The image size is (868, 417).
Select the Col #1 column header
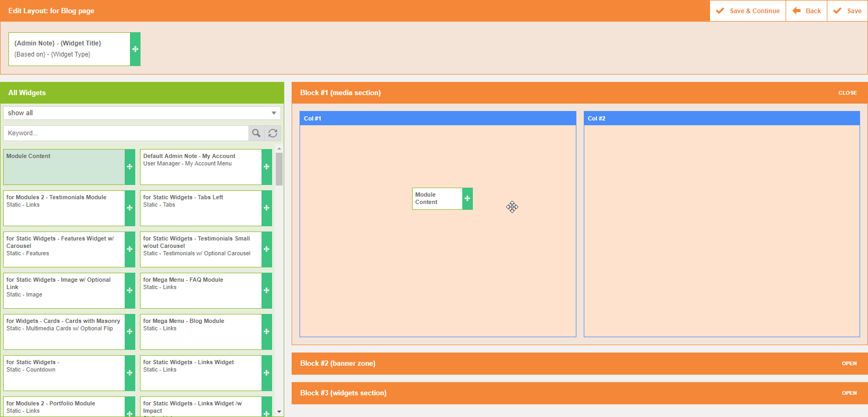tap(437, 118)
